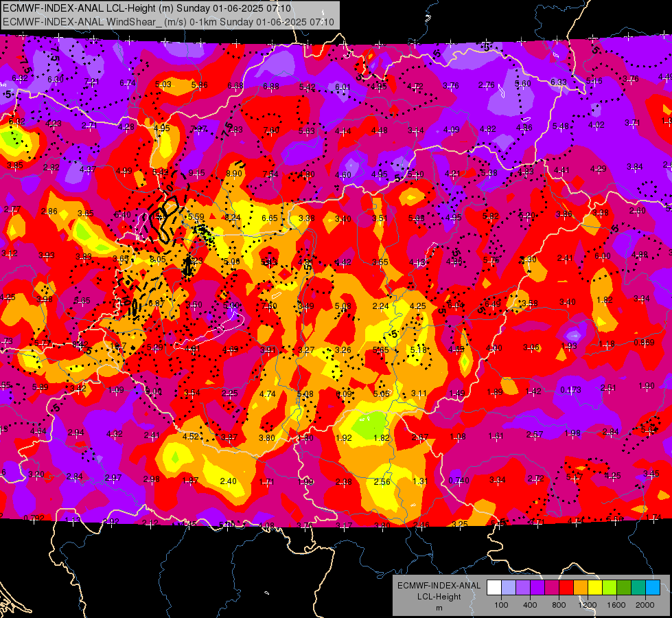Choose the lime-green legend color swatch
Viewport: 672px width, 618px height.
610,587
